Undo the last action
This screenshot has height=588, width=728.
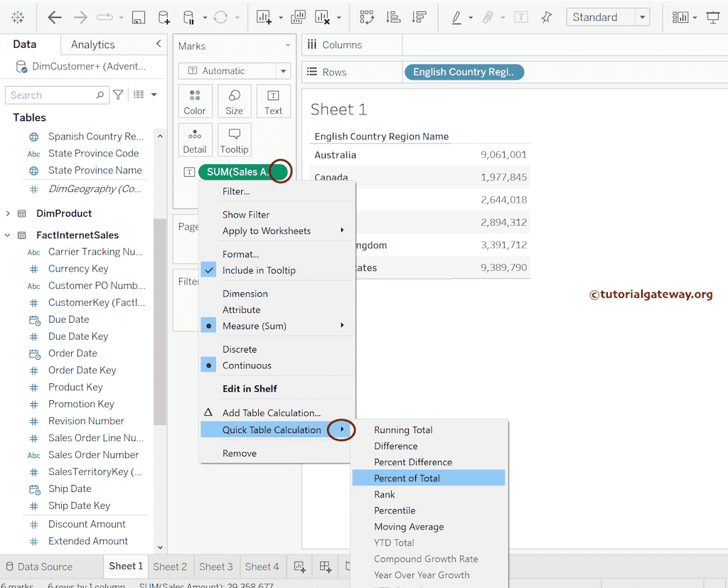[x=54, y=17]
